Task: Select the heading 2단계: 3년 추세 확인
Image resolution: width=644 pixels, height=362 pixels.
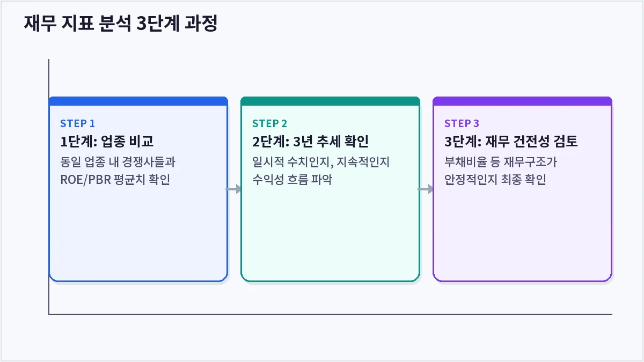Action: click(x=310, y=142)
